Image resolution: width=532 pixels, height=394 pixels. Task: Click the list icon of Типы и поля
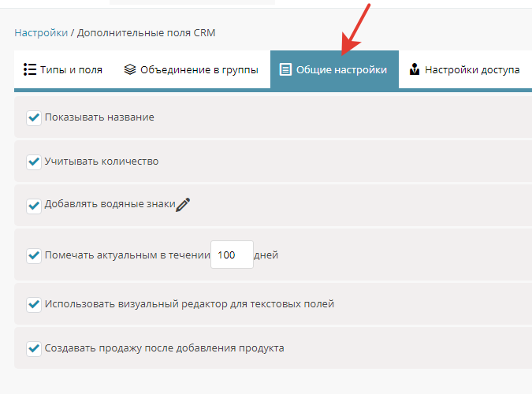click(30, 69)
